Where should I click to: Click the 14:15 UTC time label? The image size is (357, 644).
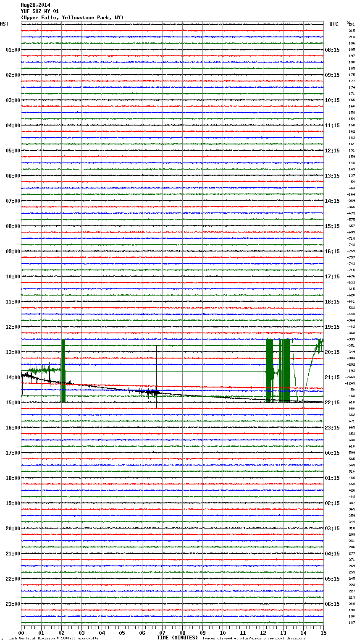332,201
